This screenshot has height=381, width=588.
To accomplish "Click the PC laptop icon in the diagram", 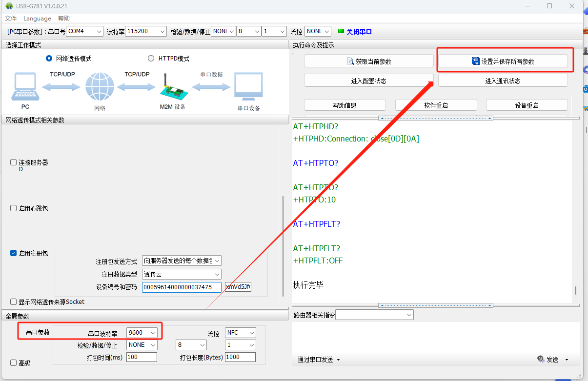I will tap(25, 86).
